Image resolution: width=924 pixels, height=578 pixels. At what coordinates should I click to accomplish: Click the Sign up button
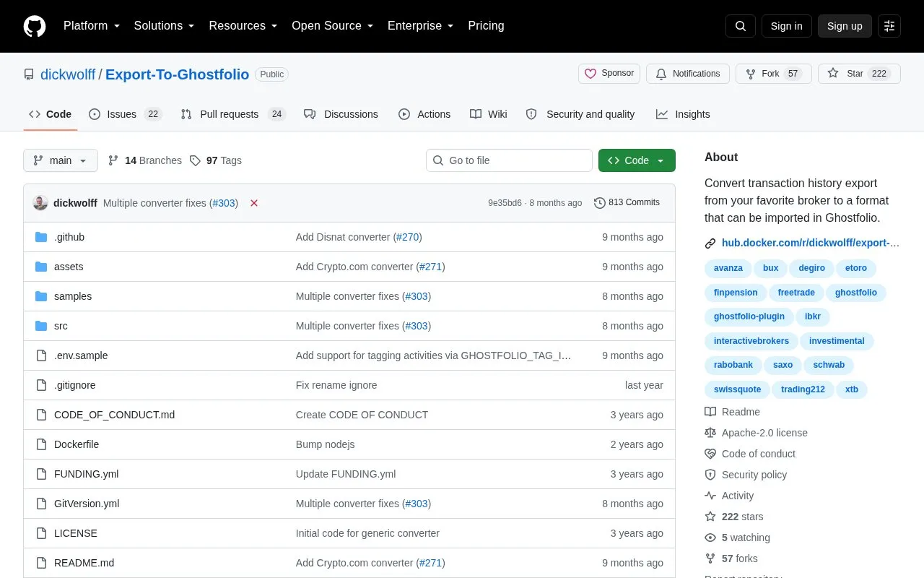[845, 26]
